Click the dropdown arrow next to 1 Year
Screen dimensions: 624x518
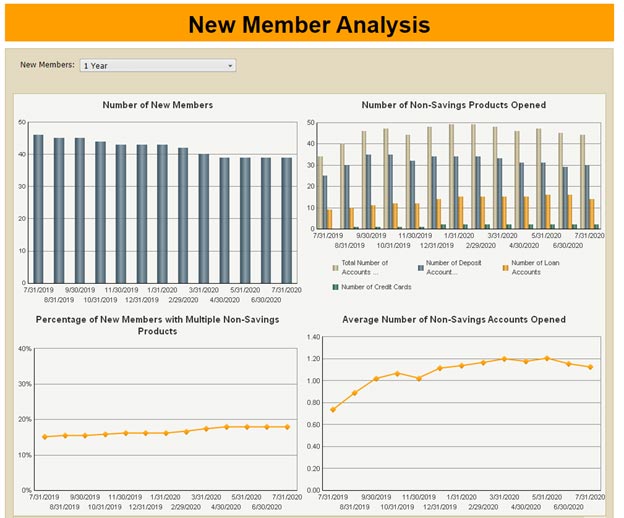coord(231,65)
